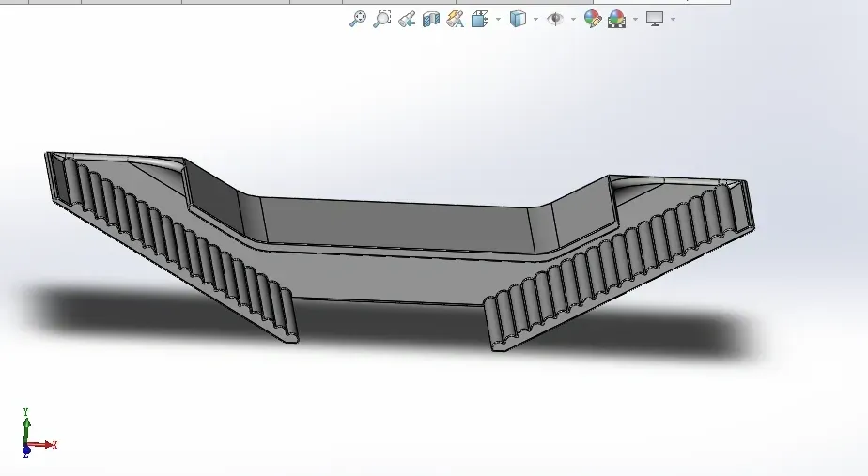Click the Apply Scene icon
The image size is (868, 476).
click(616, 19)
